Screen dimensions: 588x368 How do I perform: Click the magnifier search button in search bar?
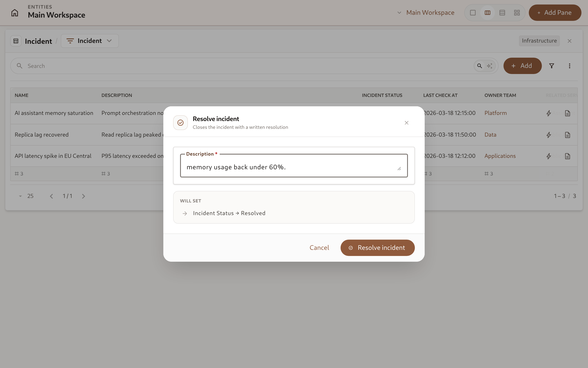tap(479, 66)
